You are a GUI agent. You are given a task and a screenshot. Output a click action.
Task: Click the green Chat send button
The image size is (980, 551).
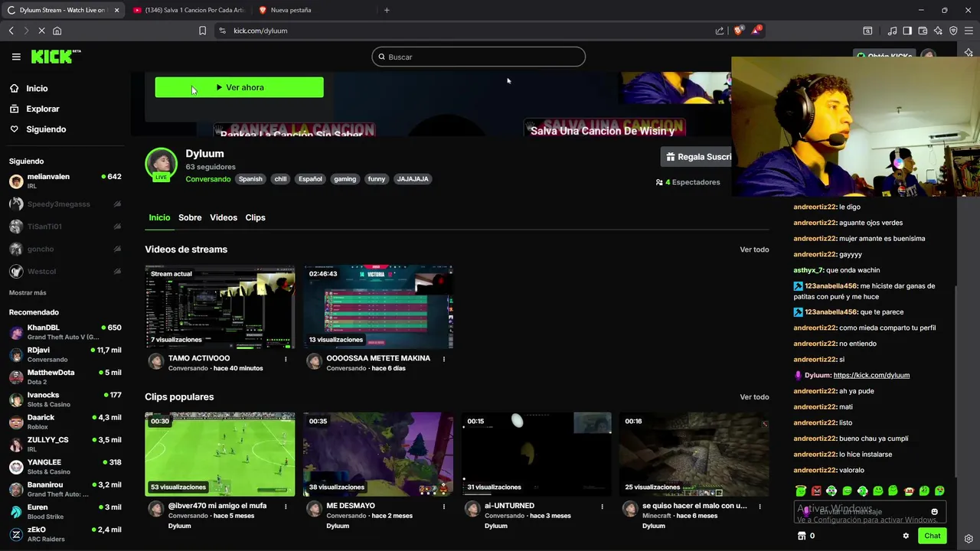coord(932,536)
